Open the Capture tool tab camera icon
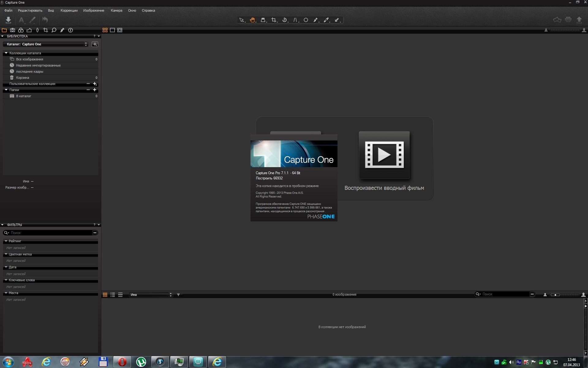 (13, 30)
